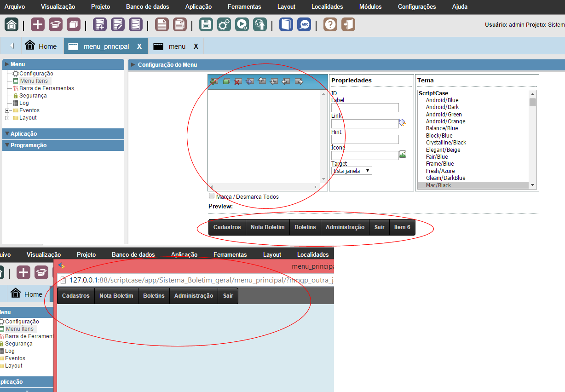Viewport: 565px width, 392px height.
Task: Click the purple plus new project icon
Action: 38,24
